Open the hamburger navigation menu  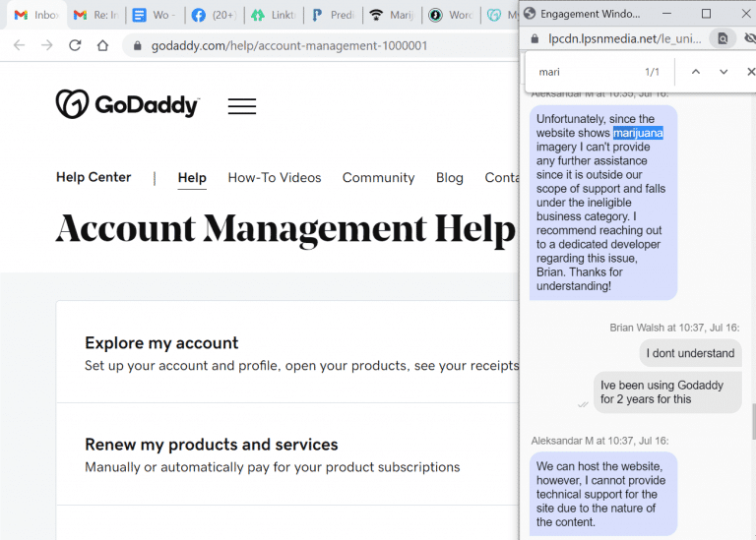(x=241, y=106)
